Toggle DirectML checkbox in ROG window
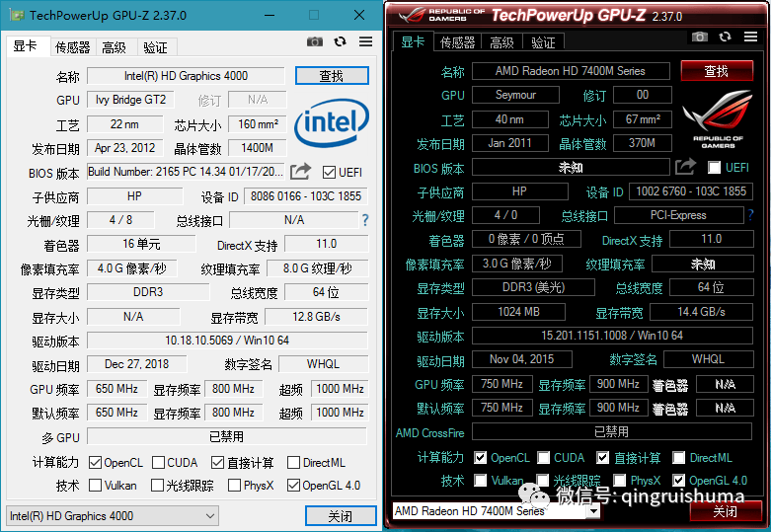771x532 pixels. point(679,458)
